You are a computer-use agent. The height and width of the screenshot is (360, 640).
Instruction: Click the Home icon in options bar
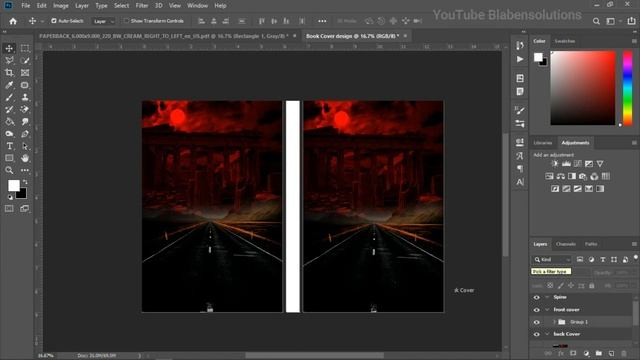click(13, 21)
